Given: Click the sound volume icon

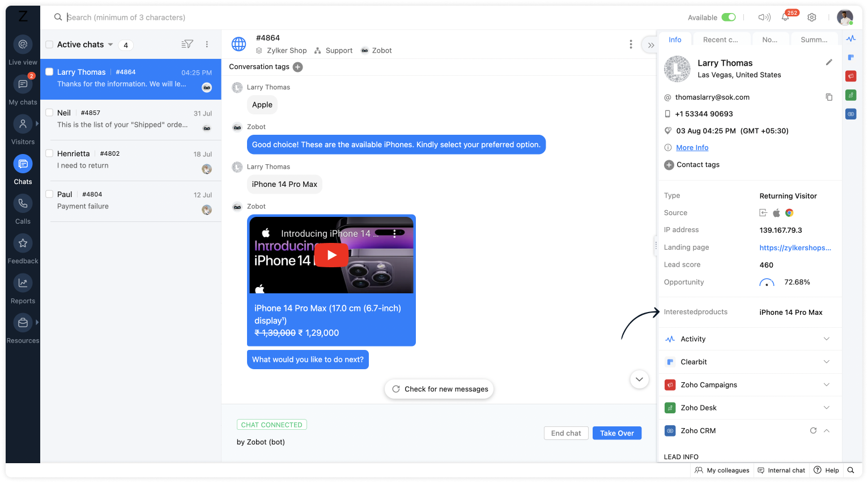Looking at the screenshot, I should [x=764, y=18].
